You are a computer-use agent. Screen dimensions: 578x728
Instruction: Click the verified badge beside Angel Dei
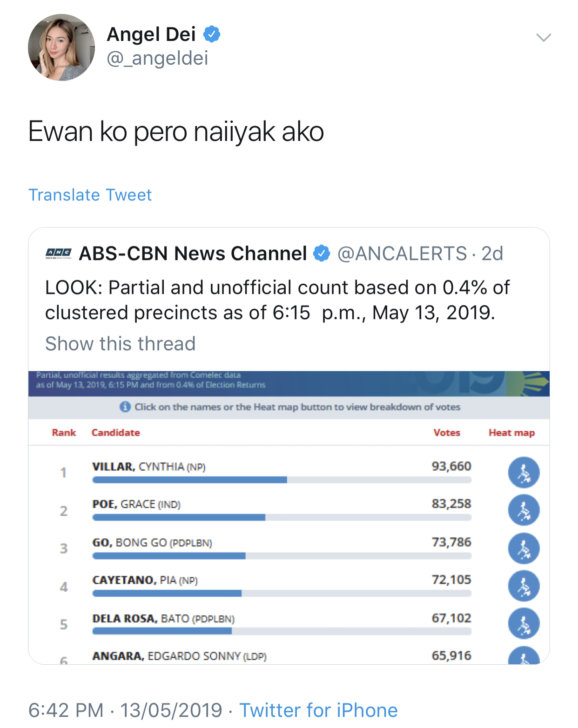(x=212, y=34)
